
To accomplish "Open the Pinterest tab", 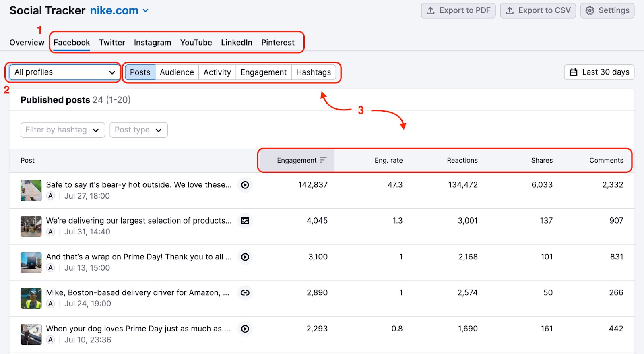I will point(278,42).
